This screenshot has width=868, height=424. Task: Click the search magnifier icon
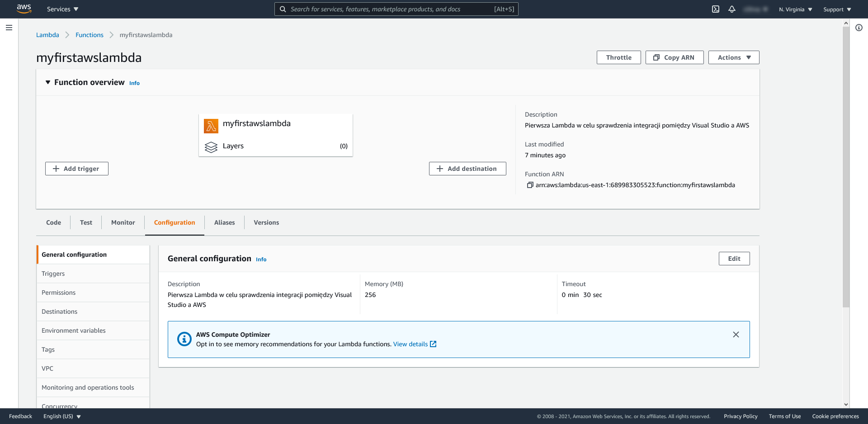click(283, 9)
